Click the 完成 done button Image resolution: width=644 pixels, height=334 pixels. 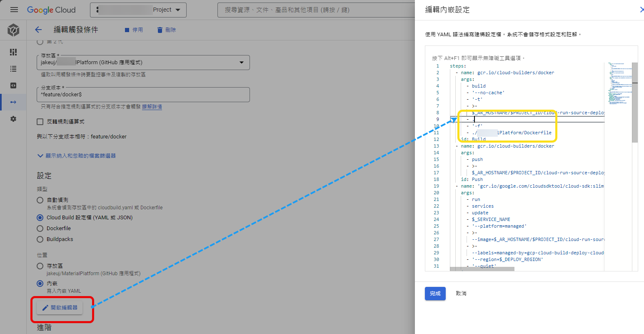click(435, 294)
